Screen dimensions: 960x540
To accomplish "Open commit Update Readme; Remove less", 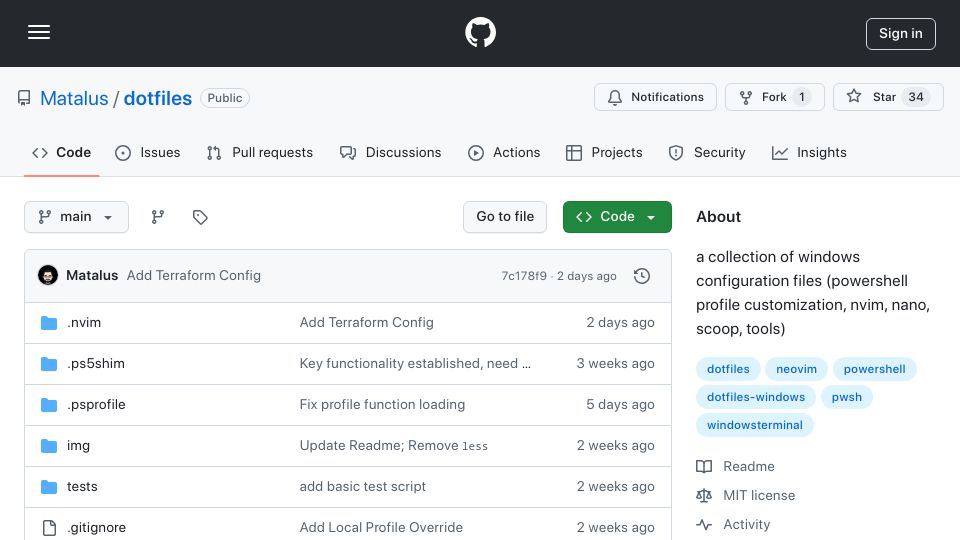I will pyautogui.click(x=394, y=446).
